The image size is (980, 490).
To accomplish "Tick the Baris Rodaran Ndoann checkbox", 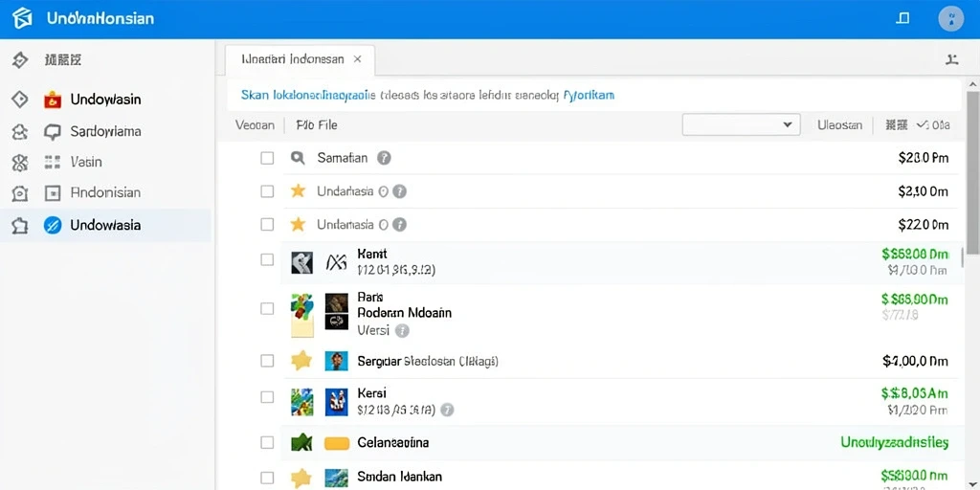I will (267, 308).
